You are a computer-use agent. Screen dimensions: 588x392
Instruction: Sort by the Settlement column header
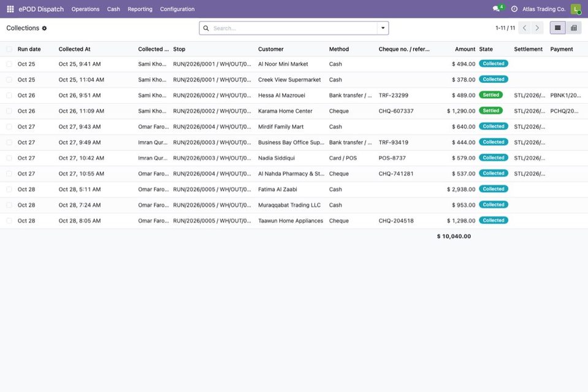(529, 49)
